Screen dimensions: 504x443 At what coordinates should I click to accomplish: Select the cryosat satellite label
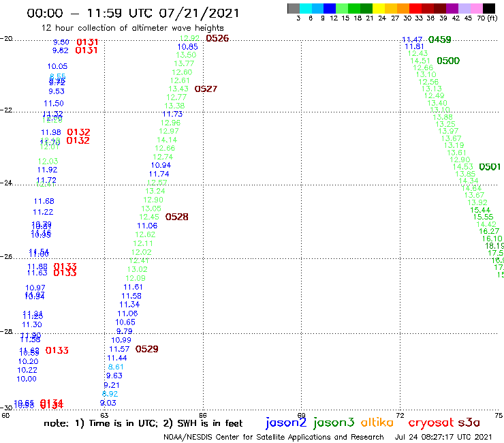pos(430,423)
